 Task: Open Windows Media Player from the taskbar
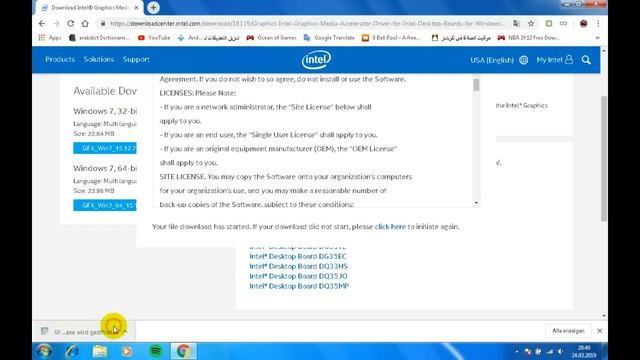click(127, 351)
